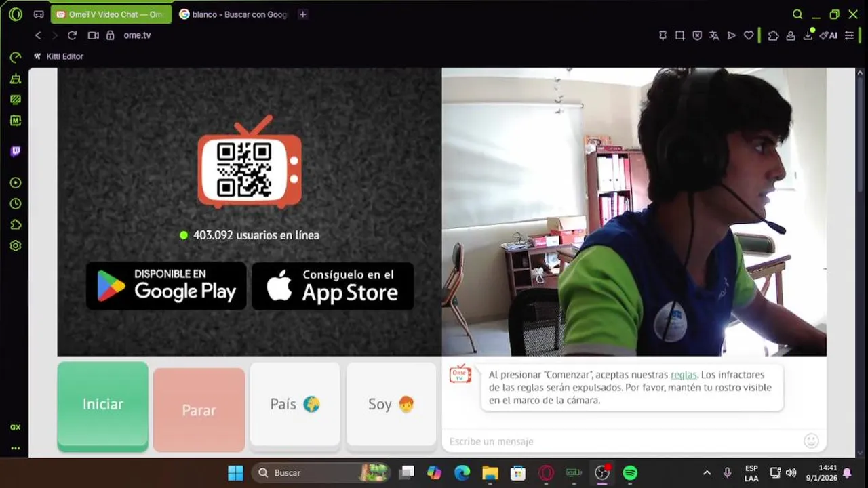Open the App Store download badge
The image size is (868, 488).
pyautogui.click(x=333, y=286)
